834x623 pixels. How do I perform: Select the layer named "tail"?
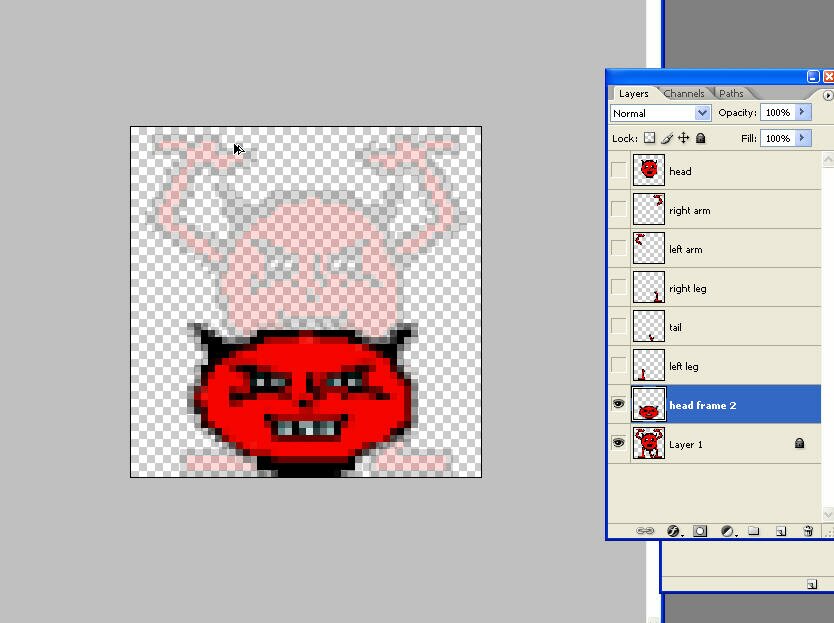(x=675, y=327)
